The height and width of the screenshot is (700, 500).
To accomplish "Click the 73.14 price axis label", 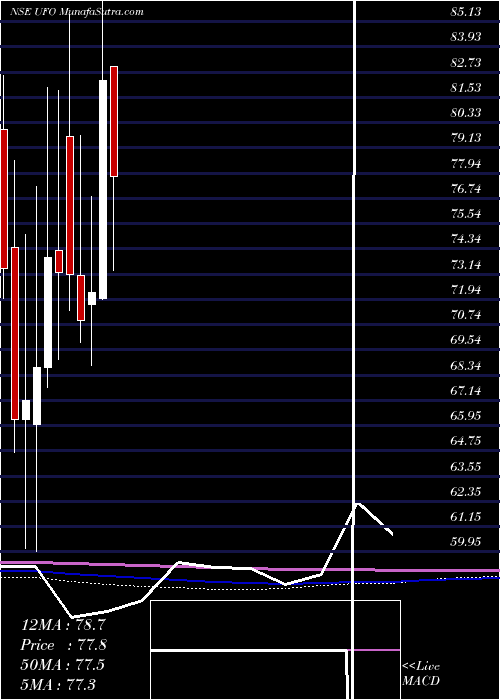I will (x=466, y=265).
